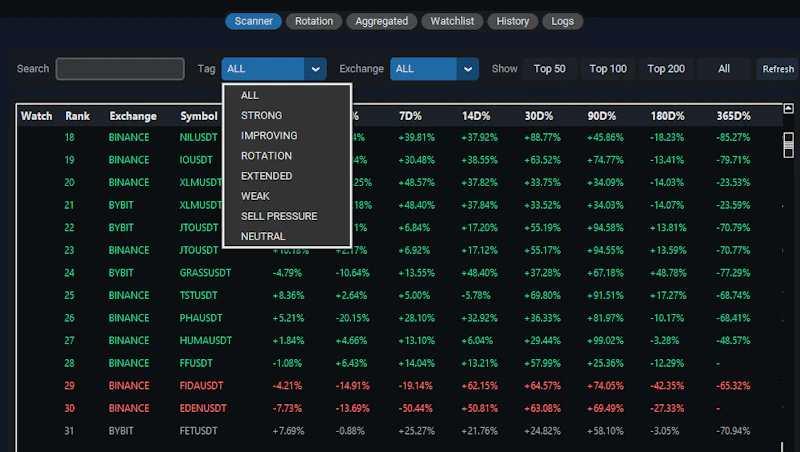The height and width of the screenshot is (452, 800).
Task: Click TSTUSDT symbol cell
Action: [198, 295]
